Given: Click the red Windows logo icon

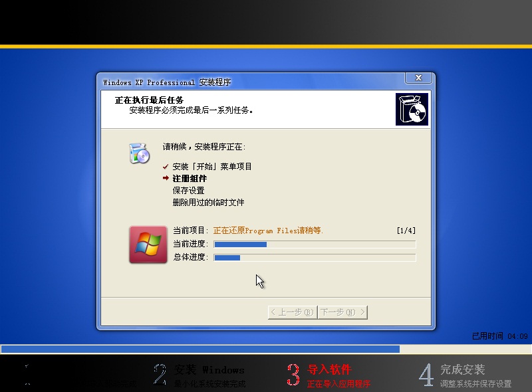Looking at the screenshot, I should pyautogui.click(x=148, y=245).
